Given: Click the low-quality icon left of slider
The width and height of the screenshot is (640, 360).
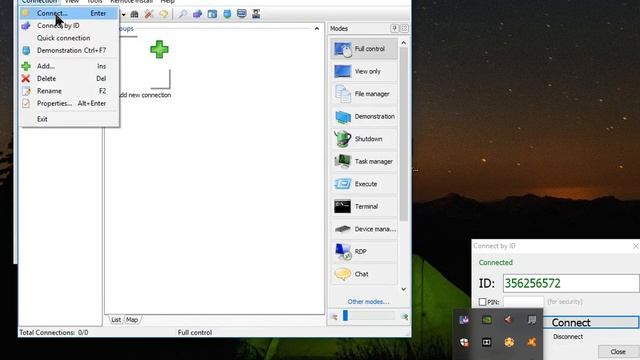Looking at the screenshot, I should point(334,317).
